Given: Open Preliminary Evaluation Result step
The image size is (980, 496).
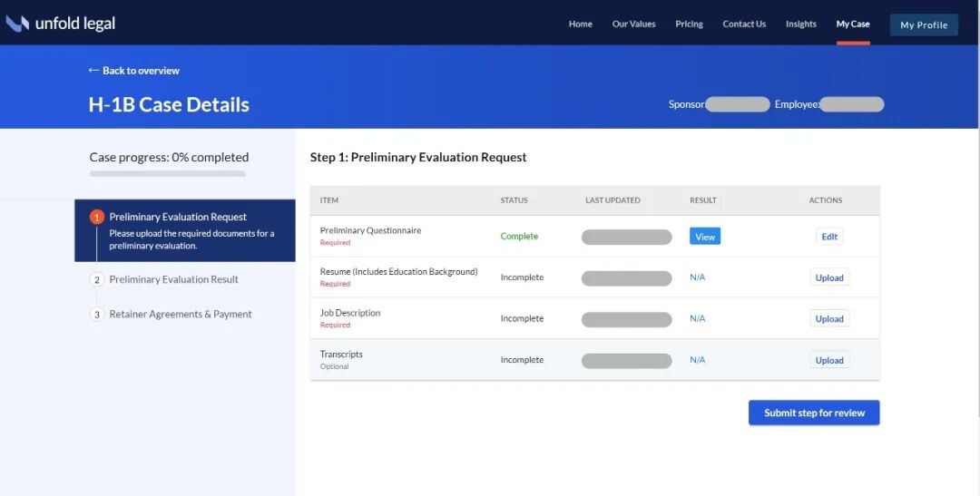Looking at the screenshot, I should point(173,279).
